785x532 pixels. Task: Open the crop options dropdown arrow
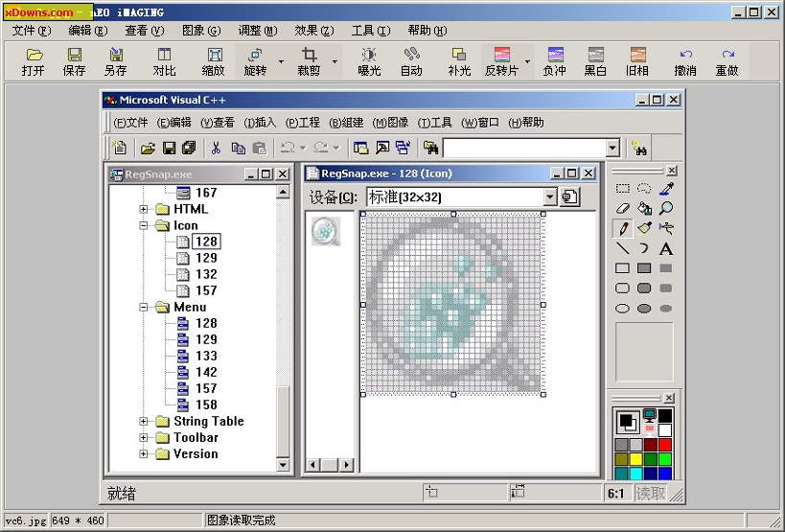coord(335,61)
